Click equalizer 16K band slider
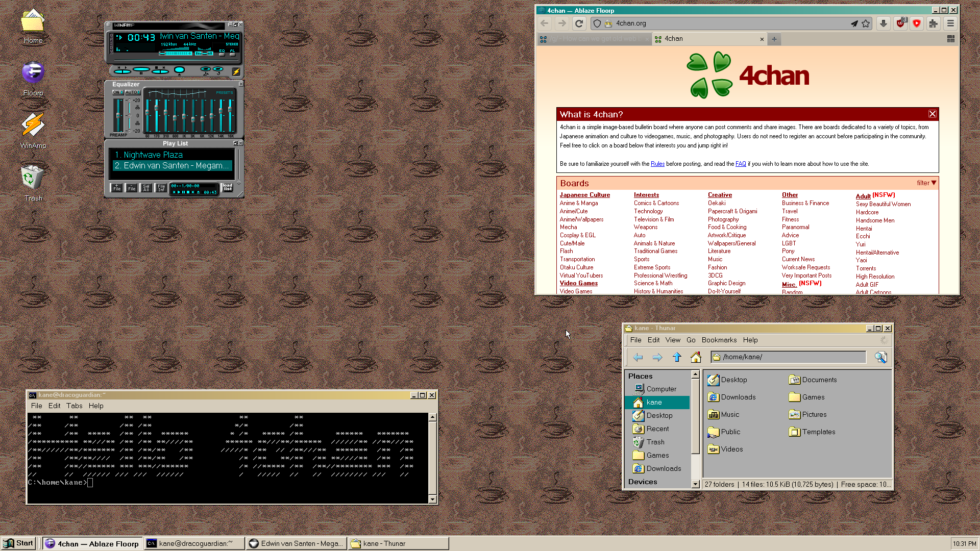980x551 pixels. (230, 116)
